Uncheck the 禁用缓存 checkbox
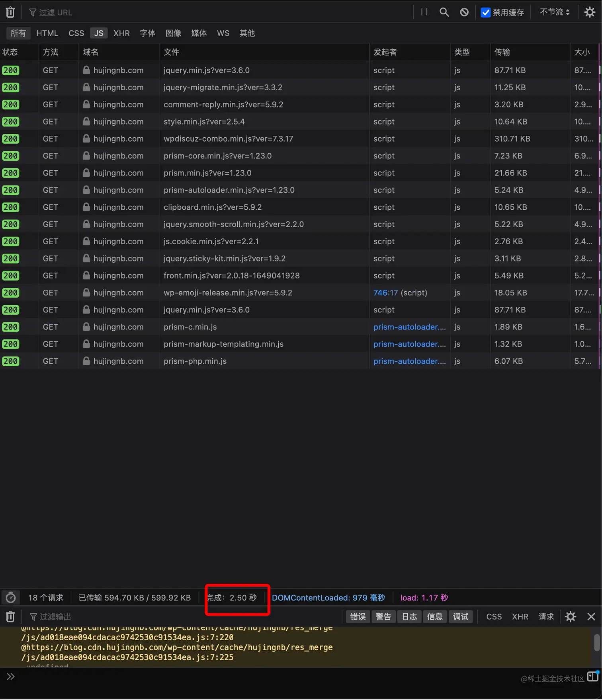This screenshot has height=700, width=602. point(485,12)
